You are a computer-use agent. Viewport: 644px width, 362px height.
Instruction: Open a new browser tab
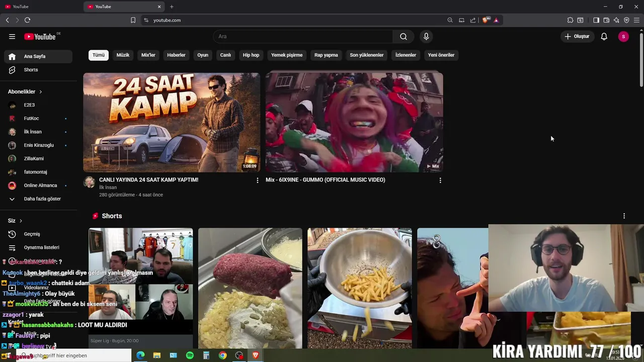172,7
